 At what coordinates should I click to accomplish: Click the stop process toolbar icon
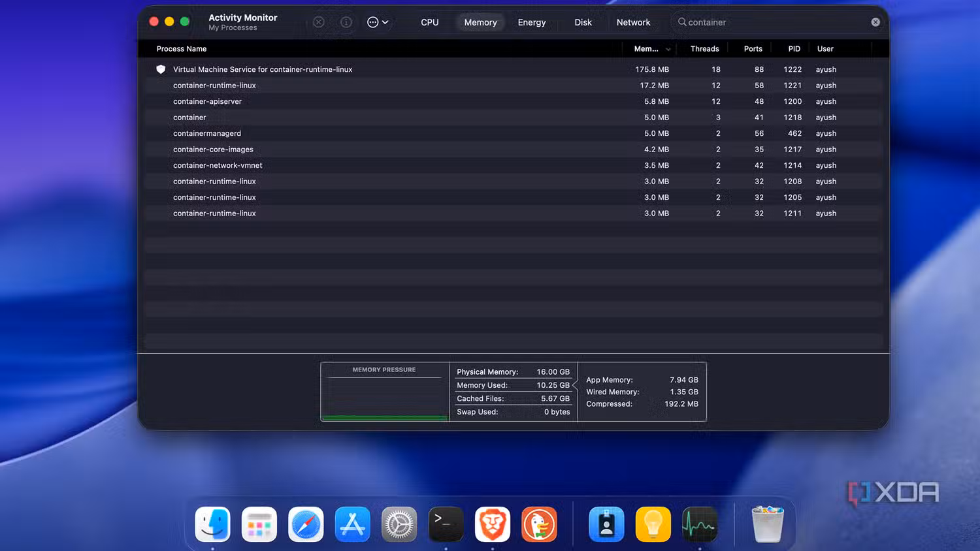(x=319, y=22)
